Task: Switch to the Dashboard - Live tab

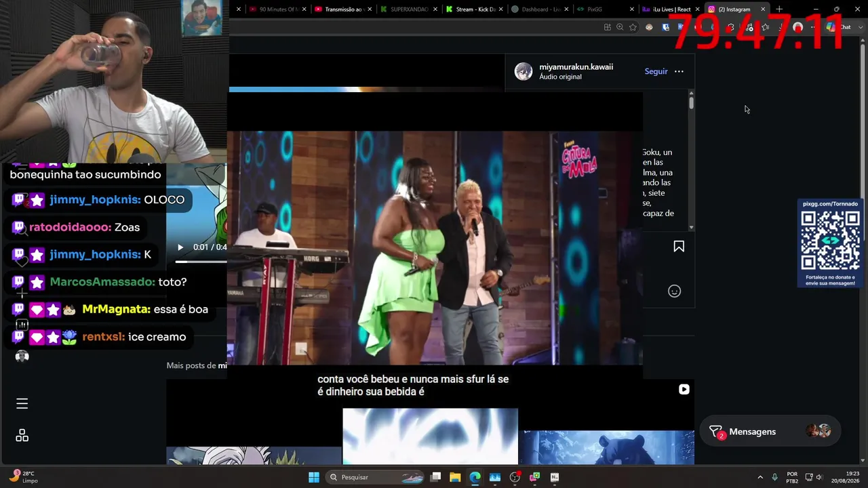Action: coord(539,9)
